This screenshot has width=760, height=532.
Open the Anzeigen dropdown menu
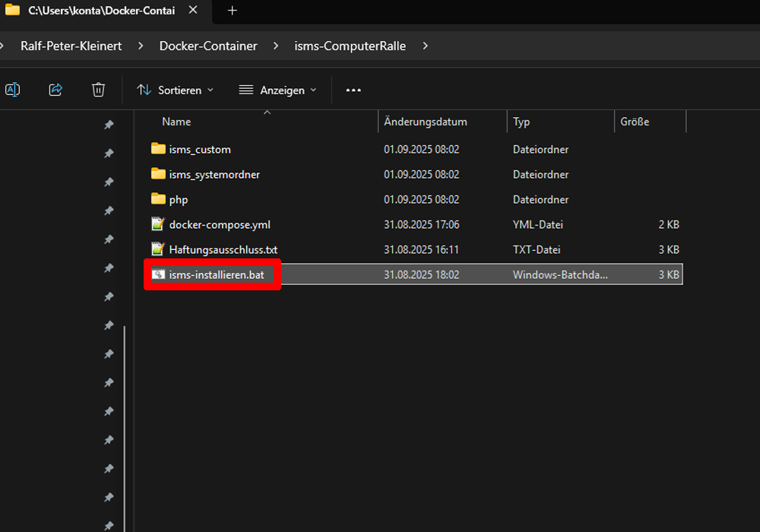pyautogui.click(x=277, y=90)
